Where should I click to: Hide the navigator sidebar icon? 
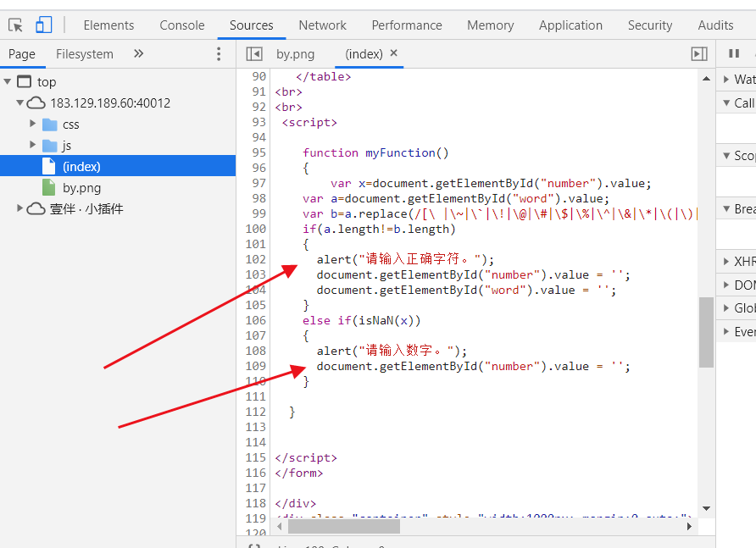(254, 53)
